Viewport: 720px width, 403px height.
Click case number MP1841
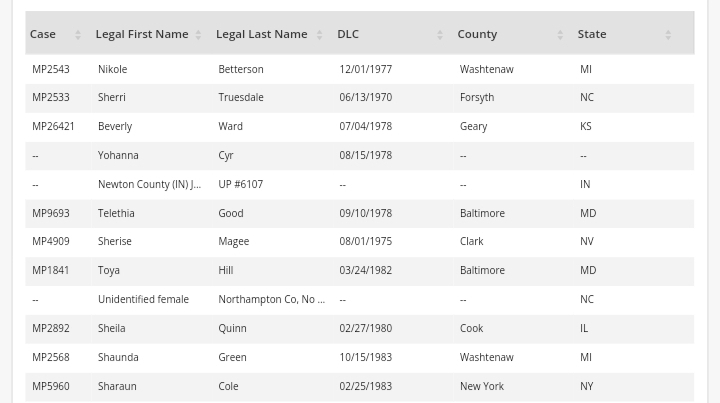click(51, 271)
